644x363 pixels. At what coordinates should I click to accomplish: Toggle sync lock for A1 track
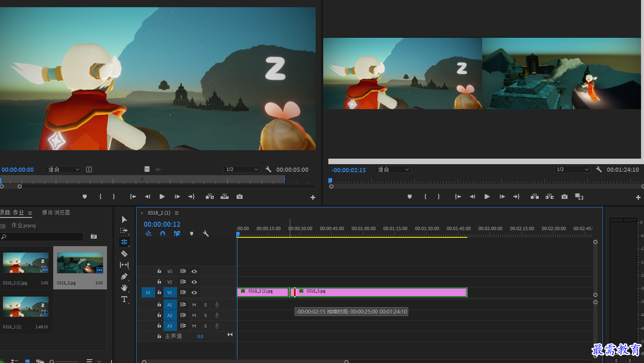[x=183, y=305]
